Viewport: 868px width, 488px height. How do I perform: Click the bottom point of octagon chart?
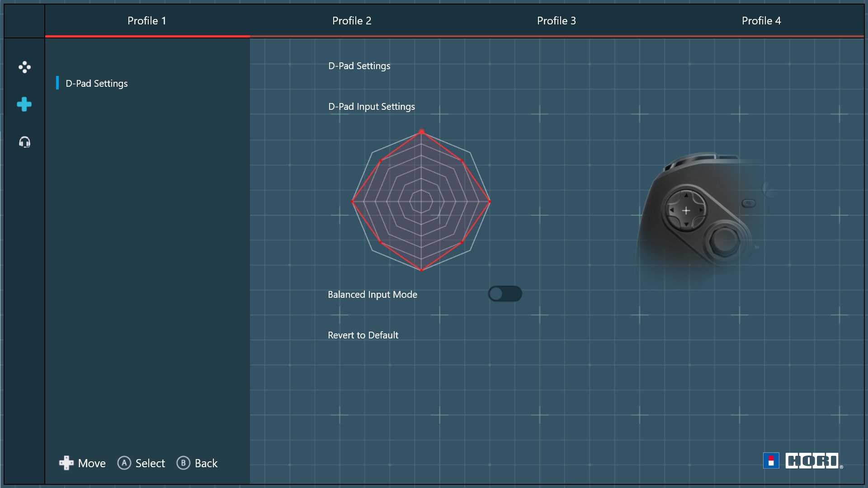(421, 270)
